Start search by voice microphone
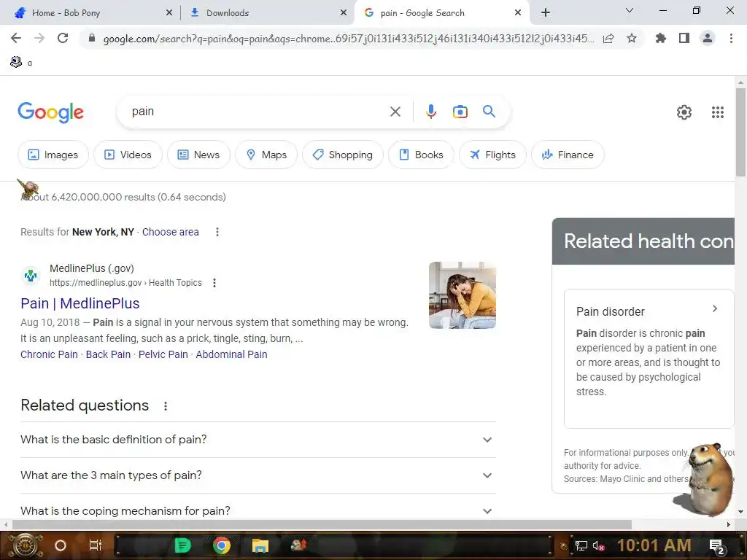 [x=430, y=112]
